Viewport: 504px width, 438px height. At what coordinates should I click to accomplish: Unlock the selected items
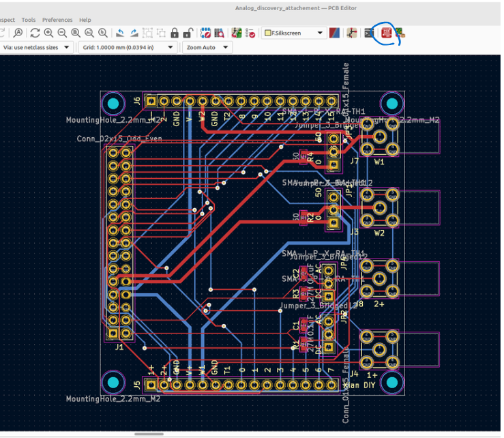pos(188,33)
